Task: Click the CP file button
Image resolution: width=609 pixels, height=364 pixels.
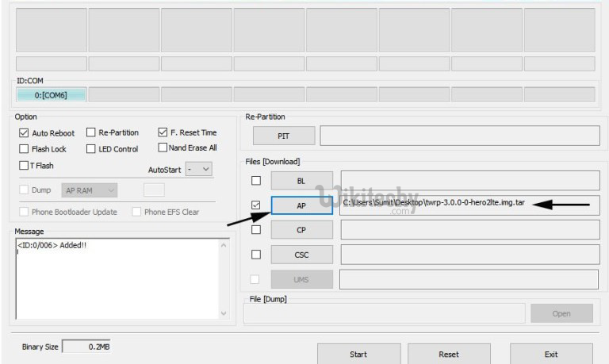Action: [x=301, y=230]
